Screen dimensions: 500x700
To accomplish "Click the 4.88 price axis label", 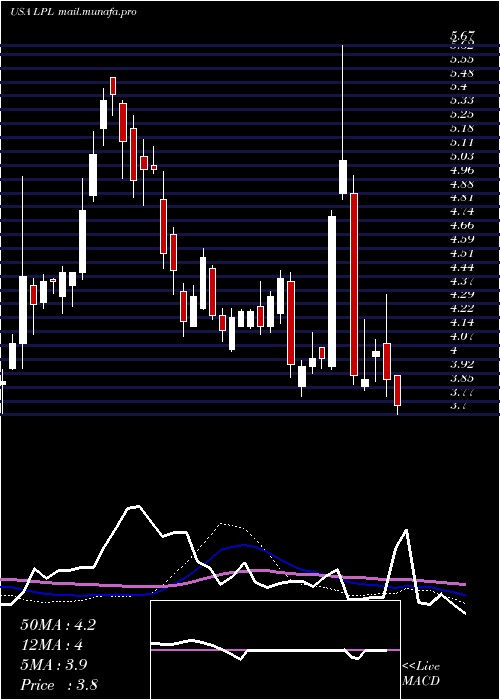I will [x=462, y=184].
